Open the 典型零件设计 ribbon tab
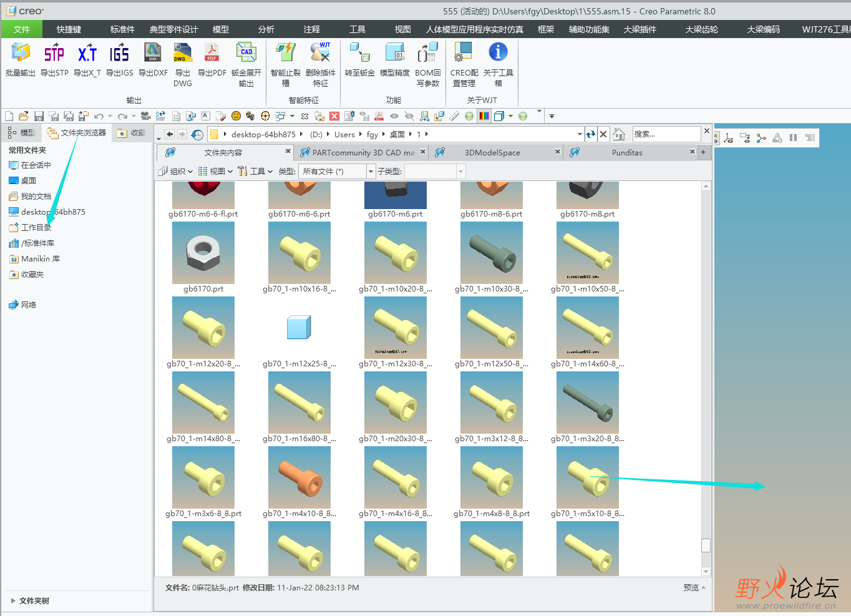This screenshot has height=616, width=851. click(x=173, y=29)
